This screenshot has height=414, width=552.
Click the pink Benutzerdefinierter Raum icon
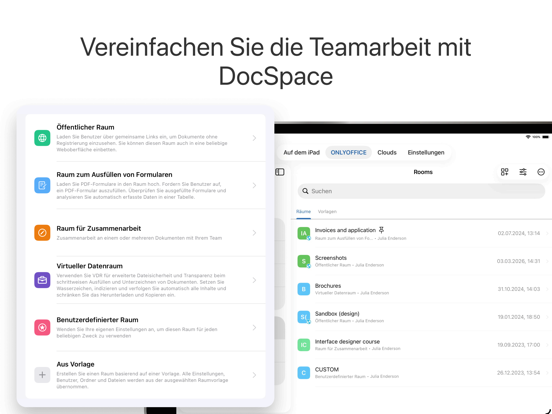coord(42,327)
